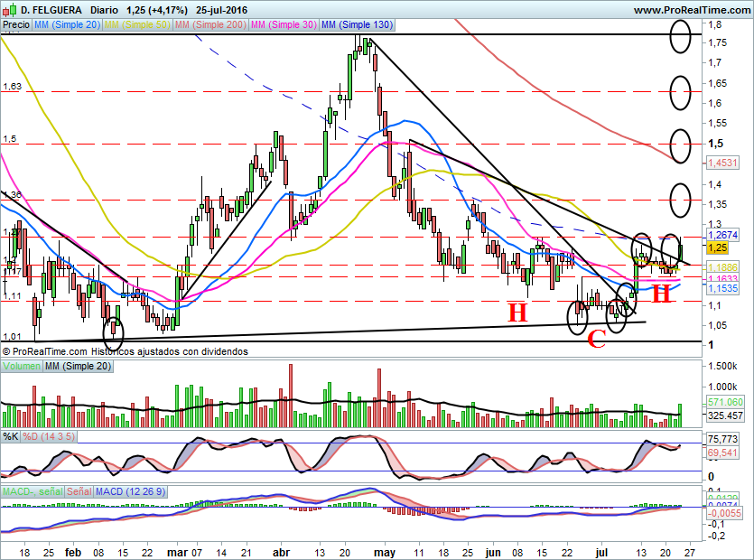Screen dimensions: 754x560
Task: Open the www.ProRealTime.com link
Action: pyautogui.click(x=692, y=10)
